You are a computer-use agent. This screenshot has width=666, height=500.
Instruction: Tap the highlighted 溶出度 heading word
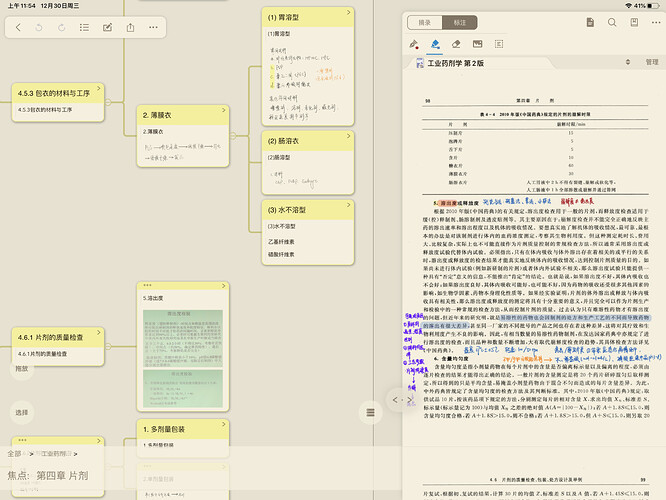[x=448, y=203]
